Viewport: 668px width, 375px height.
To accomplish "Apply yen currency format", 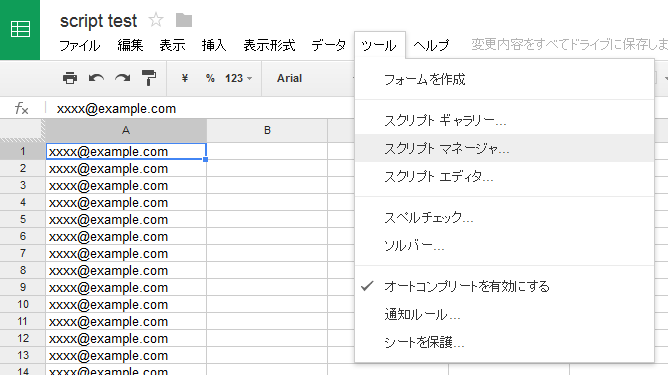I will click(184, 78).
